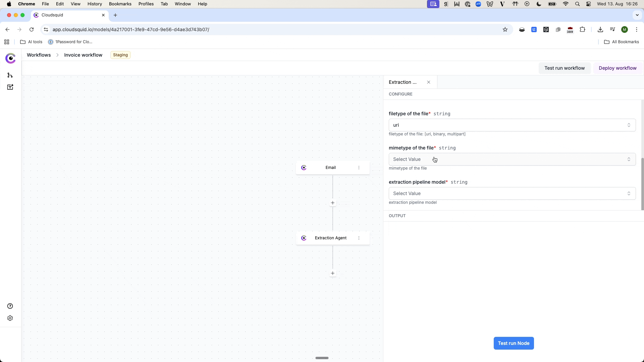Close the Extraction panel tab

pyautogui.click(x=429, y=82)
